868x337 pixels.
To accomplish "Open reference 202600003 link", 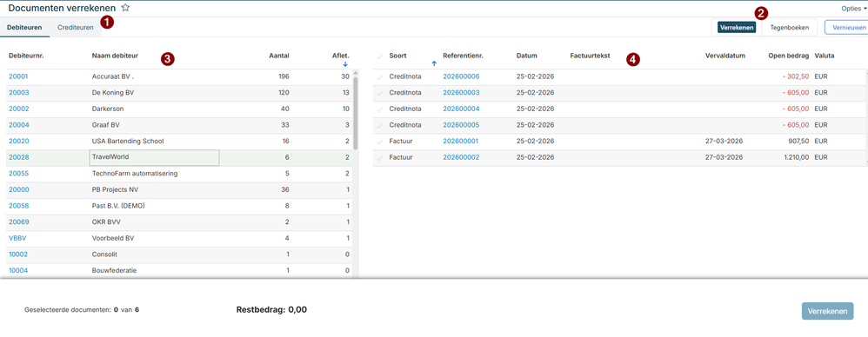I will 461,93.
